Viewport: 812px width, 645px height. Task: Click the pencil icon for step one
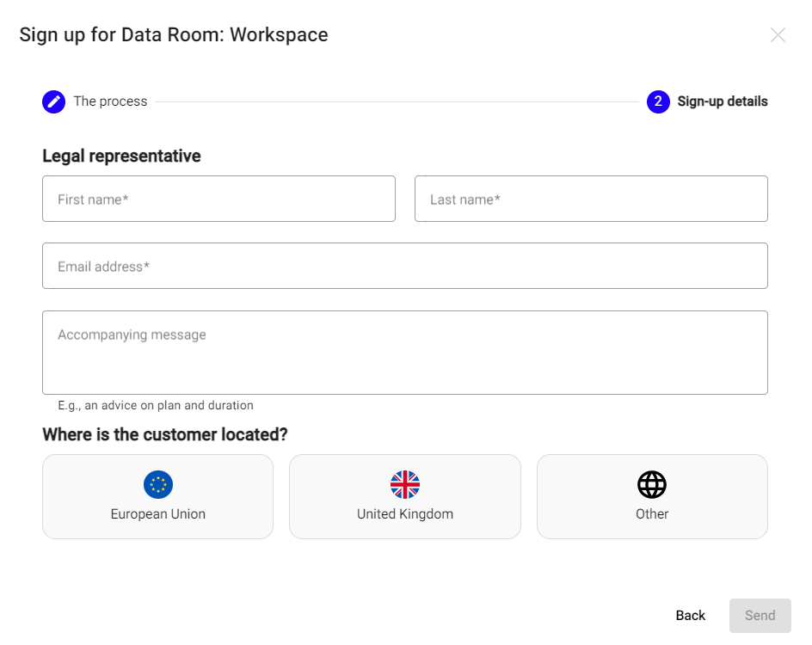tap(54, 101)
